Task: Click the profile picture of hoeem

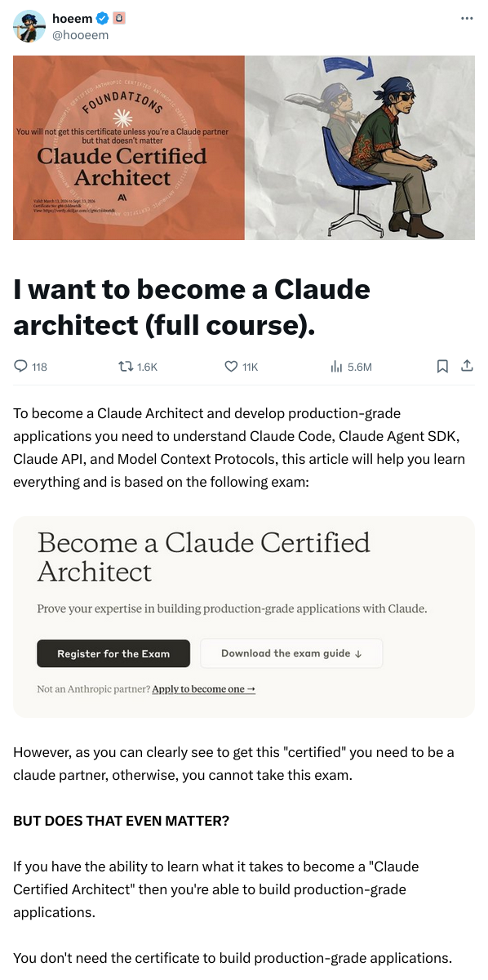Action: [x=29, y=26]
